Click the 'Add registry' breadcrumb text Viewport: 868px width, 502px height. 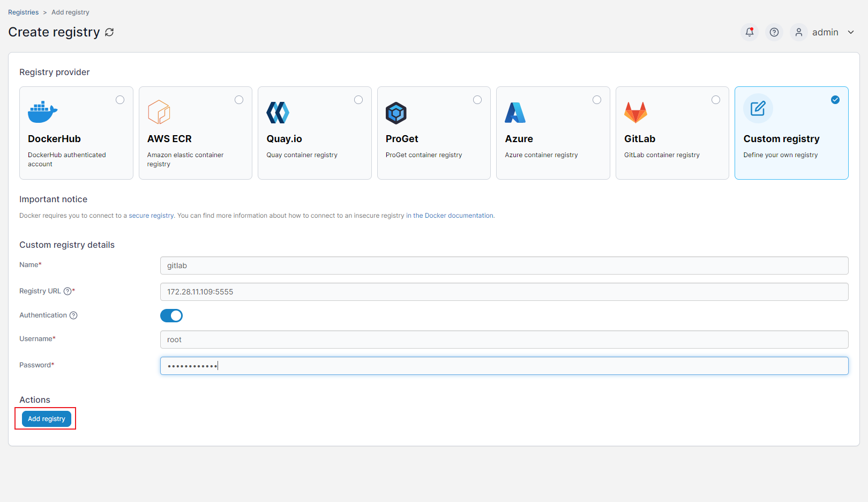pyautogui.click(x=70, y=12)
